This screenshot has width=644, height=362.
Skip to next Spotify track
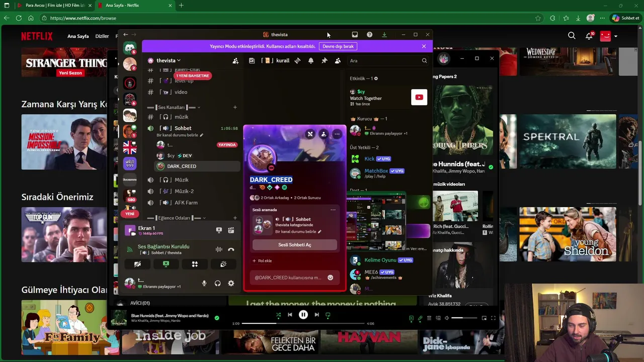316,315
